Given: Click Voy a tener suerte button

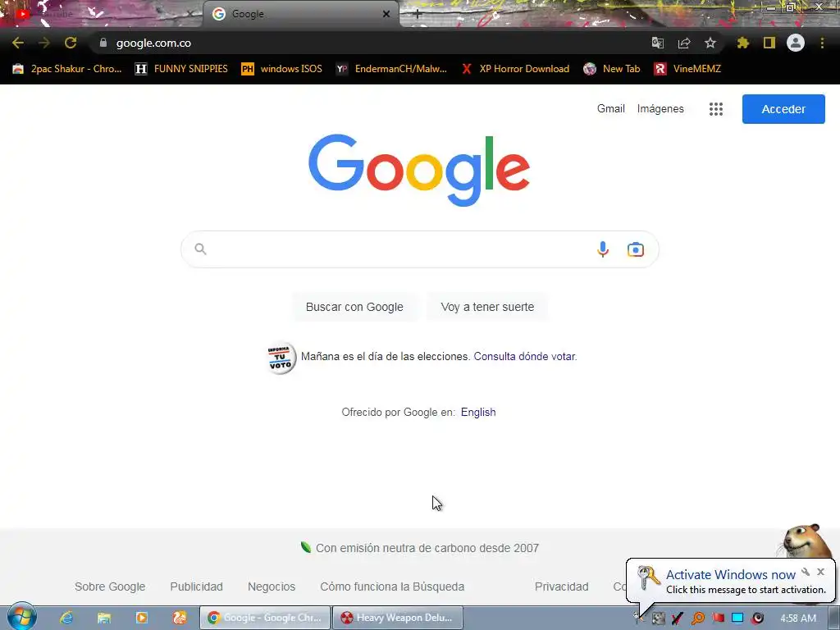Looking at the screenshot, I should tap(487, 307).
